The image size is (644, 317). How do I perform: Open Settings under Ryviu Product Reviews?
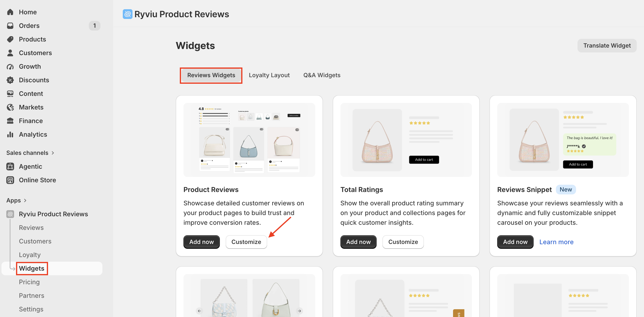(x=31, y=309)
